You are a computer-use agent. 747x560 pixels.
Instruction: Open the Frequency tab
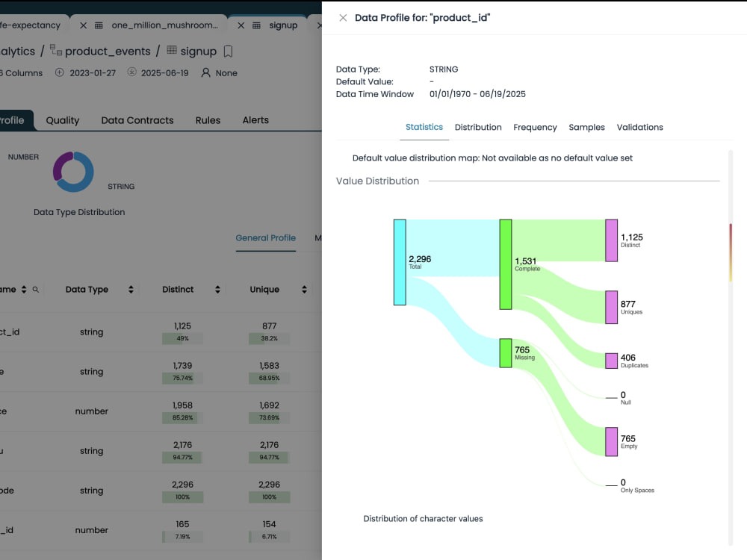coord(535,127)
